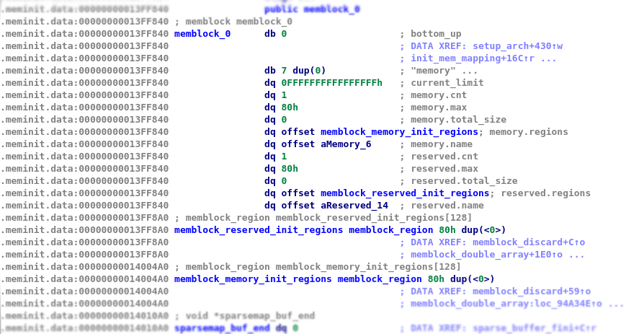Jump to memblock_reserved_init_regions offset in reserved.regions row
This screenshot has height=334, width=644.
point(405,193)
